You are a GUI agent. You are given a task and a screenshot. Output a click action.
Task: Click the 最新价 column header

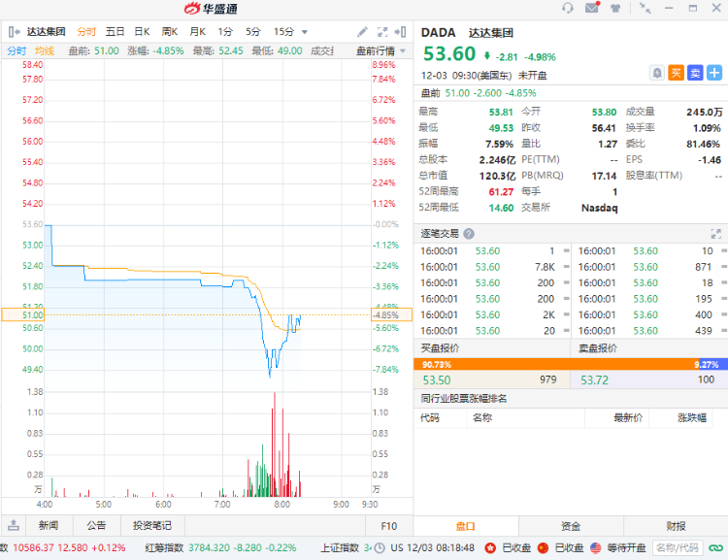(x=628, y=417)
